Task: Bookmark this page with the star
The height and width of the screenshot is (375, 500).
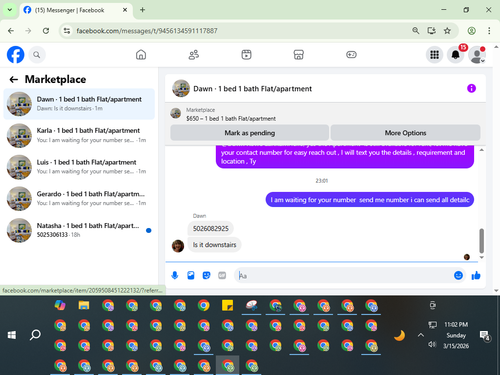Action: pos(447,31)
